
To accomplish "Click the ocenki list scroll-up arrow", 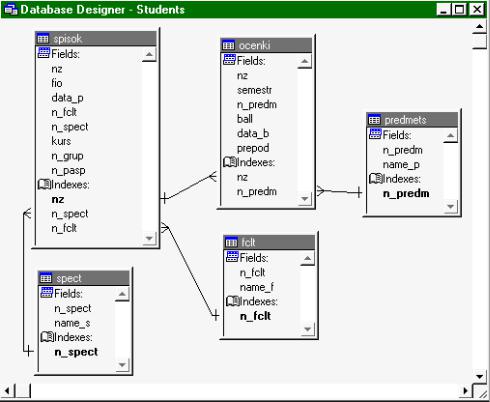I will click(x=304, y=61).
